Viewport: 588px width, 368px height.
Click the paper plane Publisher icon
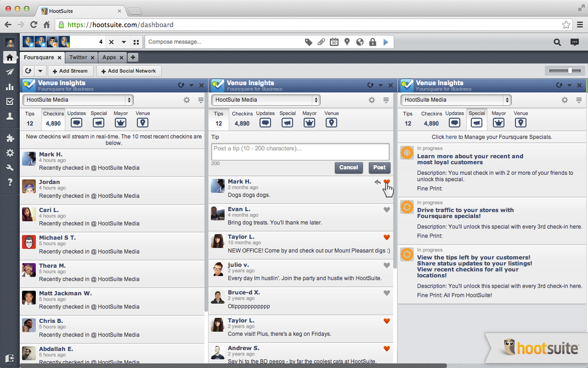(x=10, y=72)
